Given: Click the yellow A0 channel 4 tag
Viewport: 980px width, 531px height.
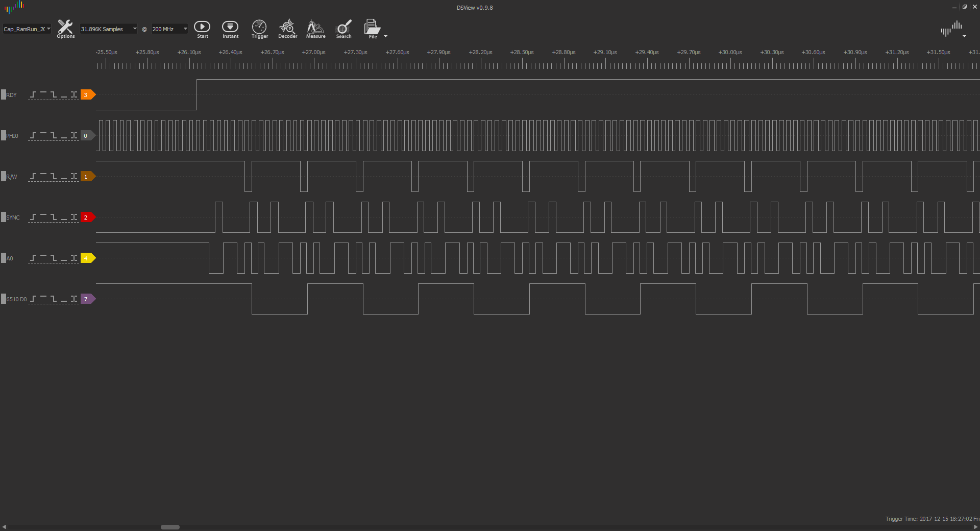Looking at the screenshot, I should pos(87,258).
